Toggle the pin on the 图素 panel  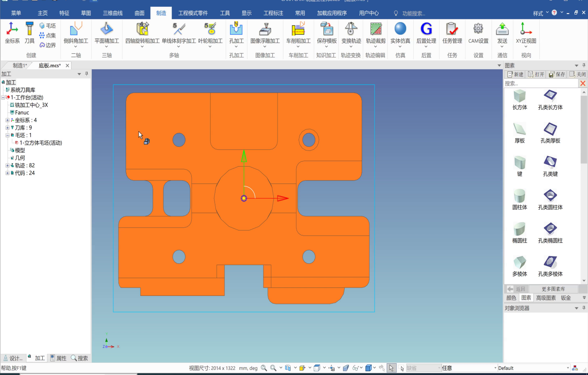pyautogui.click(x=584, y=66)
